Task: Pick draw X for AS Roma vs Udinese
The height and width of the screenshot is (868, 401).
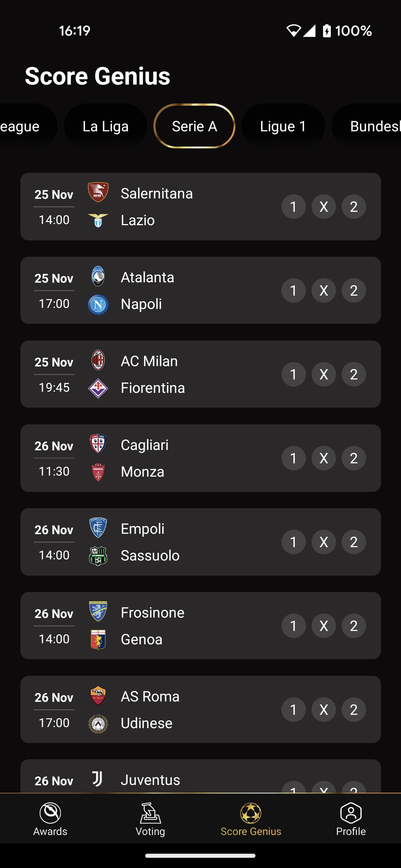Action: pyautogui.click(x=324, y=710)
